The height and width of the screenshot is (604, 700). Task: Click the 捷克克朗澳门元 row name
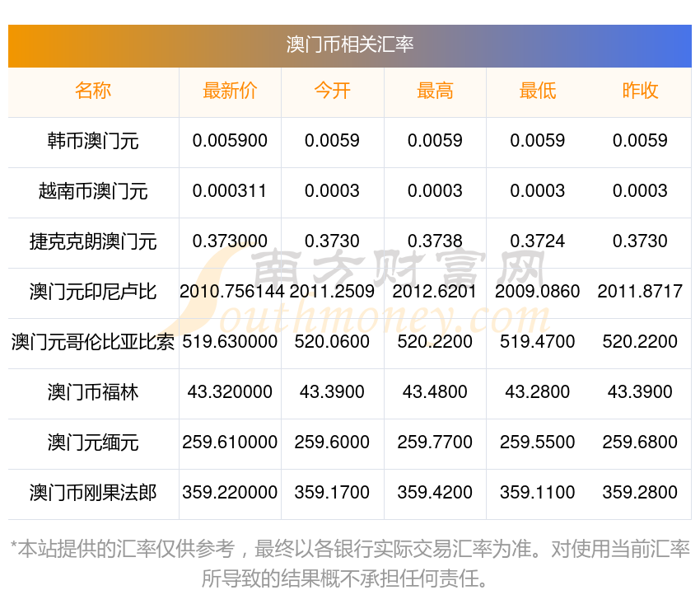[x=93, y=241]
